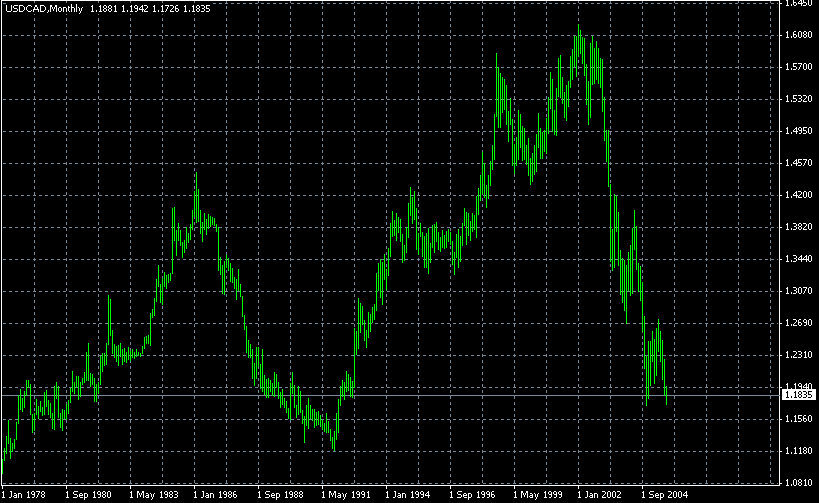This screenshot has height=503, width=819.
Task: Click the 1 Sep 1996 date label
Action: (x=472, y=495)
